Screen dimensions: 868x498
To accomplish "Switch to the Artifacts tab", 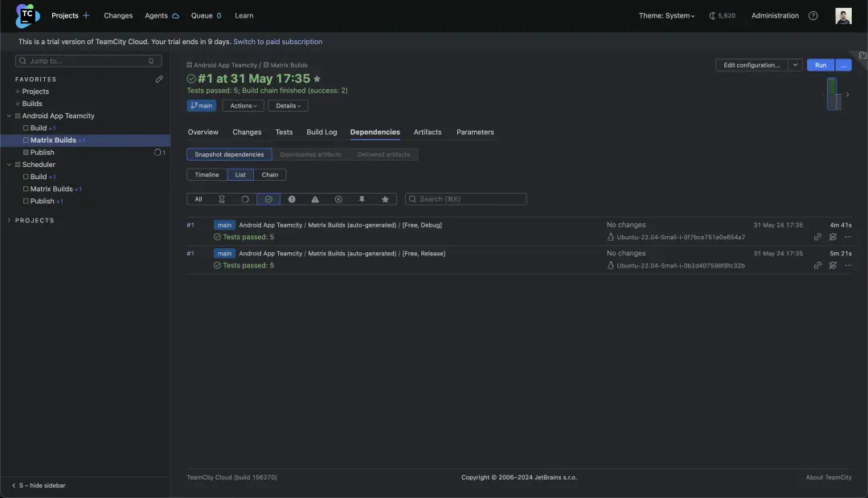I will pos(428,133).
